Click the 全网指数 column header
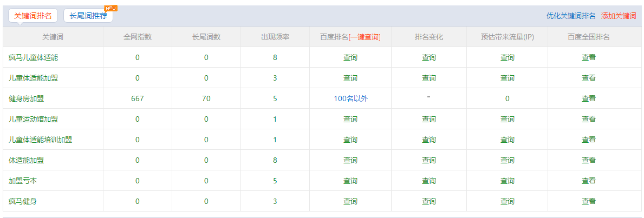644x218 pixels. 138,37
